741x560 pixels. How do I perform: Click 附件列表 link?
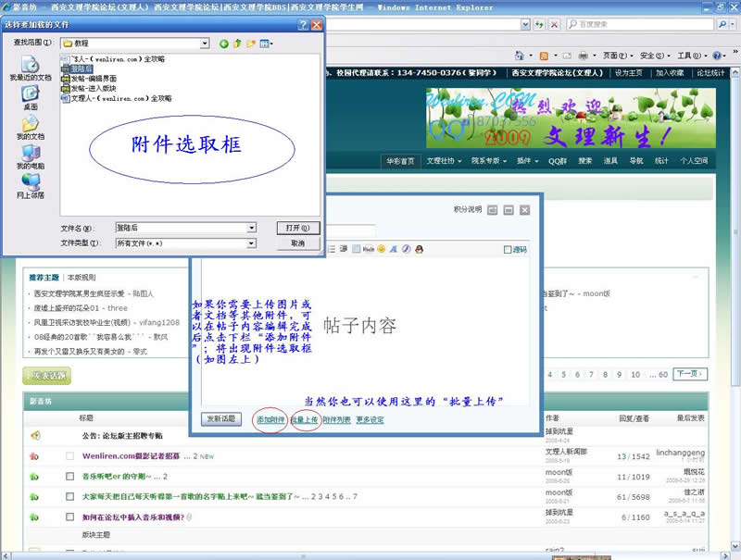coord(337,419)
